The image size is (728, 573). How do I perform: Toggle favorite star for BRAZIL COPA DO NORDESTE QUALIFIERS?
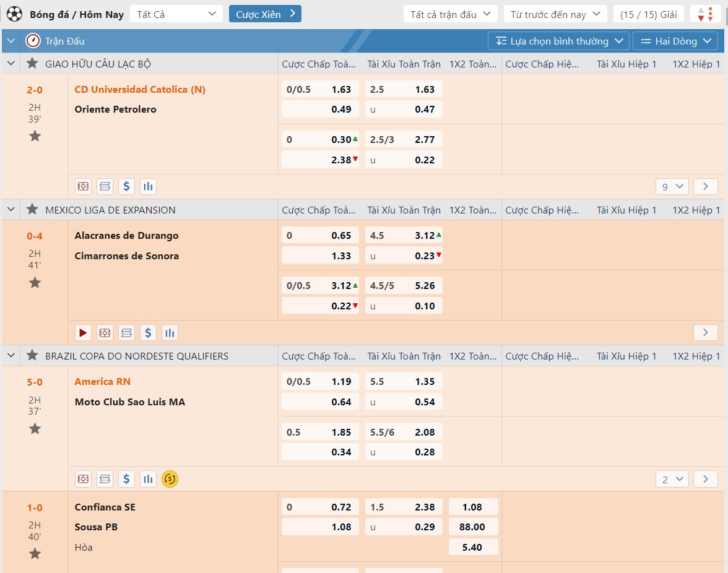[32, 355]
